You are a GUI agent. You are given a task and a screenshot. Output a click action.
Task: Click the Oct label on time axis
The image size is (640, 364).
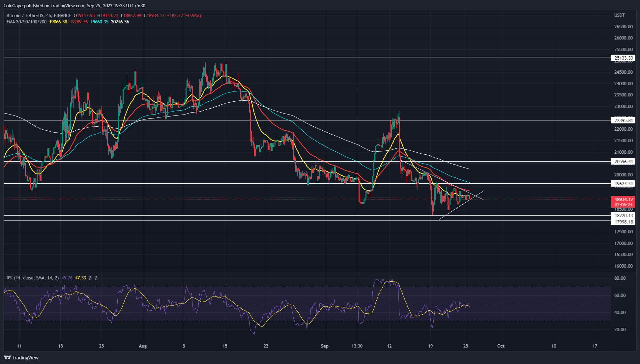click(501, 346)
